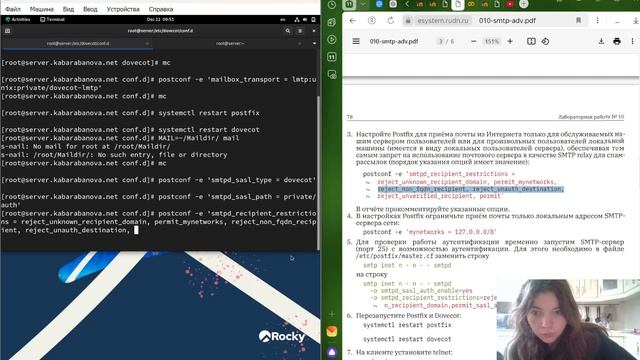Open the terminal hamburger menu

(x=300, y=31)
